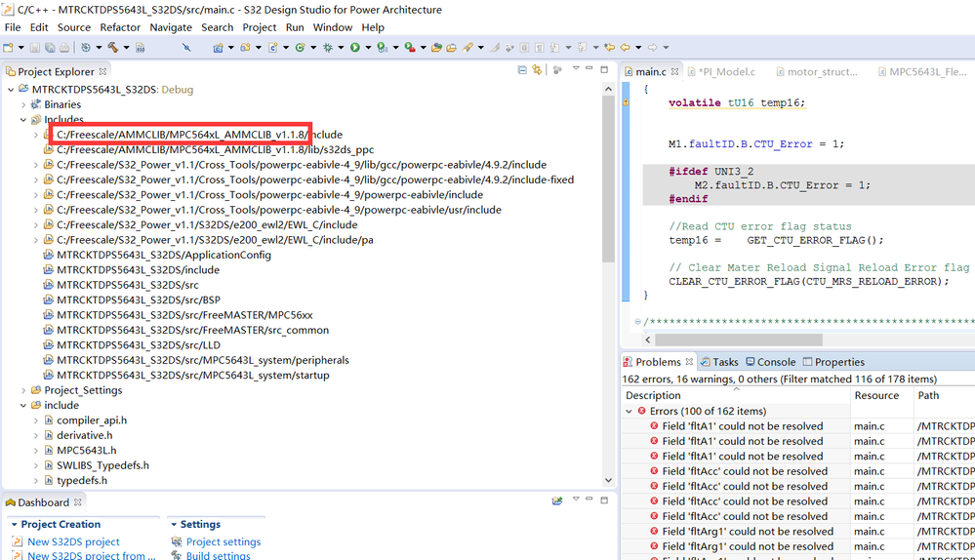Open dropdown beside the hammer build icon
Screen dimensions: 975x560
(x=126, y=47)
